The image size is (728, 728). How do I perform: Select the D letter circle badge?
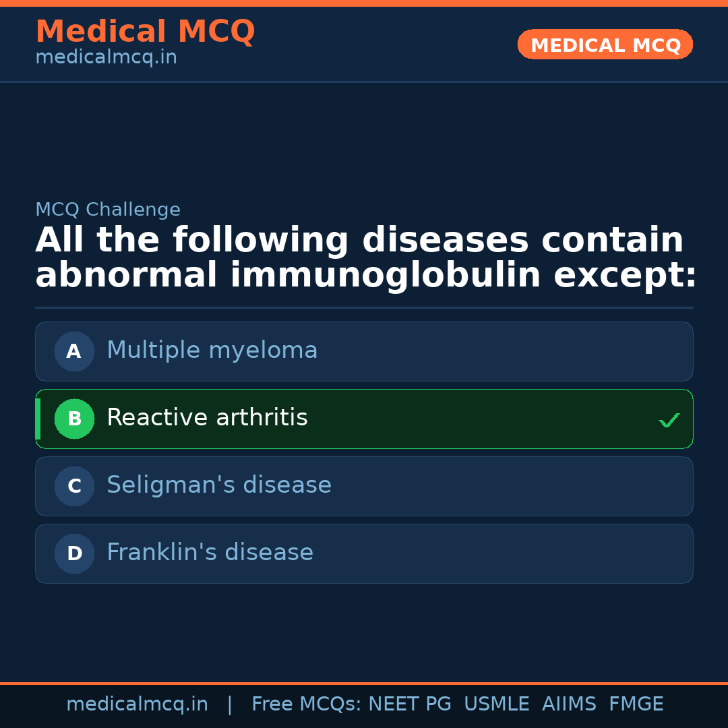point(74,553)
